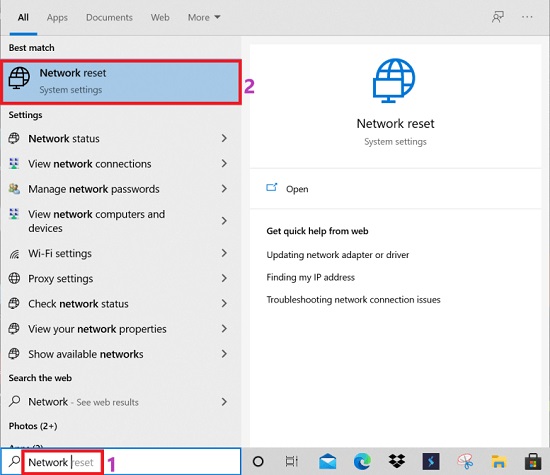This screenshot has height=475, width=550.
Task: Open the Network reset best match
Action: (x=121, y=82)
